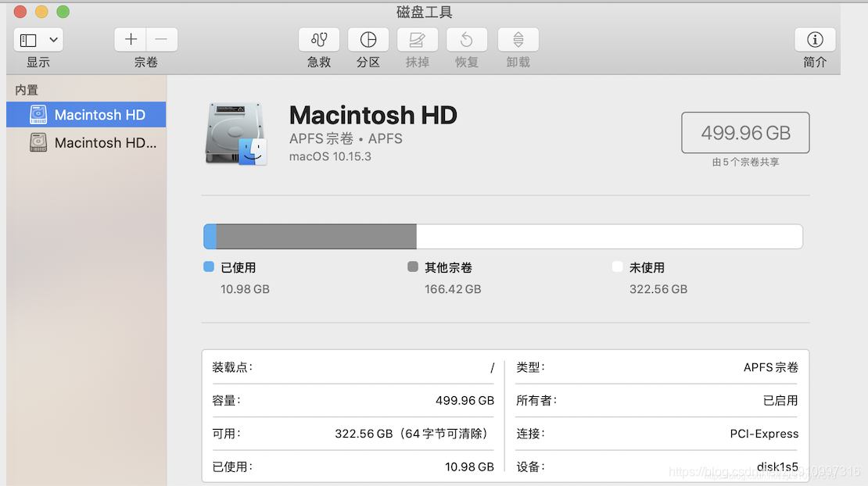Click the 内置 sidebar section header
This screenshot has width=868, height=486.
click(27, 90)
